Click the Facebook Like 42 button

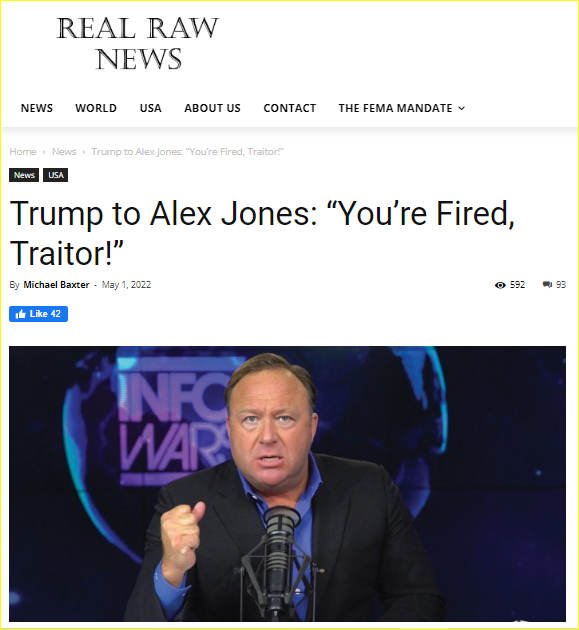(x=39, y=314)
